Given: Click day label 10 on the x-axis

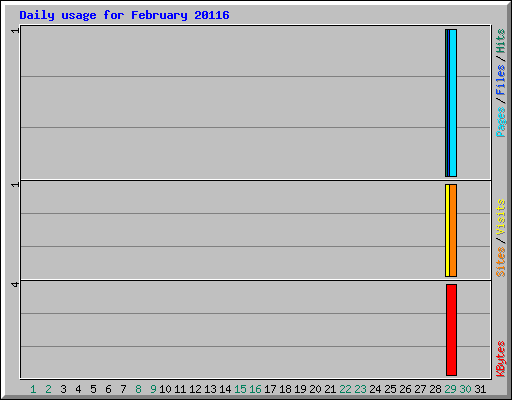Looking at the screenshot, I should [165, 389].
